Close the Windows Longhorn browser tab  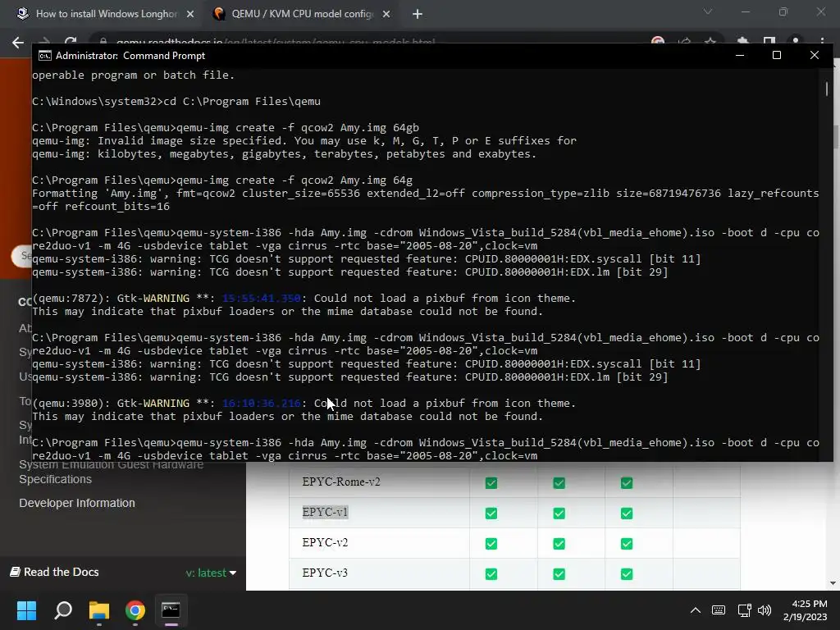click(190, 14)
